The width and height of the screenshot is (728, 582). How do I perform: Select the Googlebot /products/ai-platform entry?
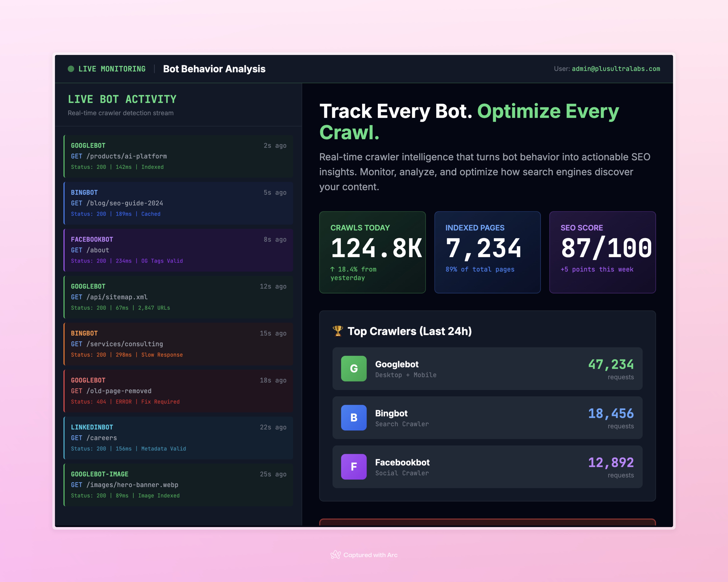coord(178,156)
